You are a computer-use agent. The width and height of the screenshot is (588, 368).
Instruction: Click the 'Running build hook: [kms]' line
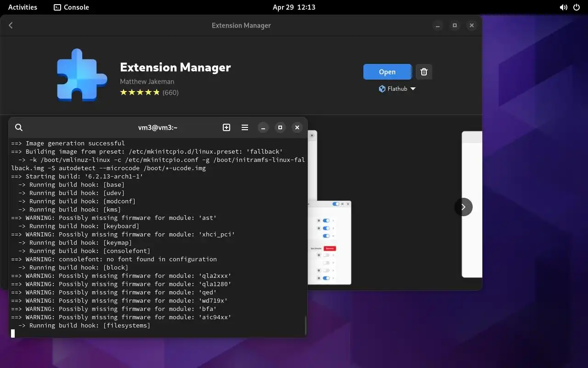pyautogui.click(x=69, y=209)
